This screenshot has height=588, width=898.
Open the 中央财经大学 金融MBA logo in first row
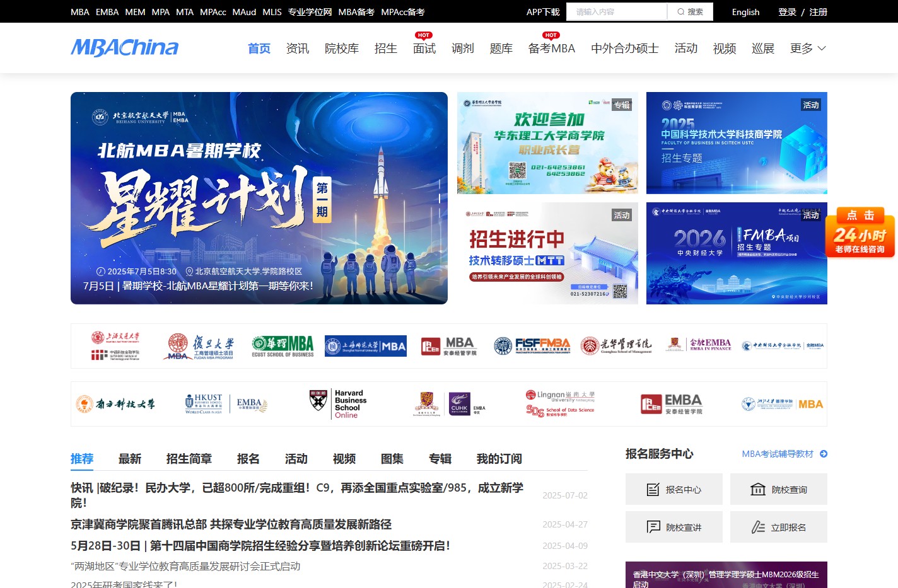tap(783, 345)
